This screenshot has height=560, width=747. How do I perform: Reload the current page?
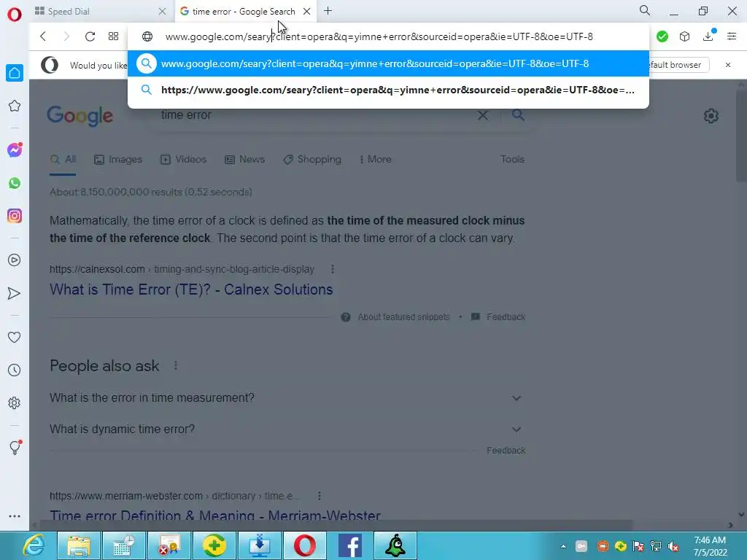(90, 36)
